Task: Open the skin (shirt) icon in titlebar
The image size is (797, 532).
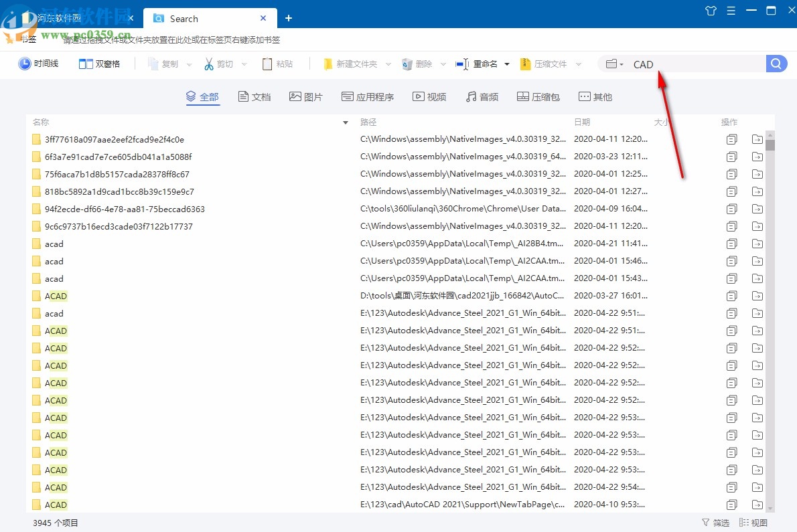Action: (711, 10)
